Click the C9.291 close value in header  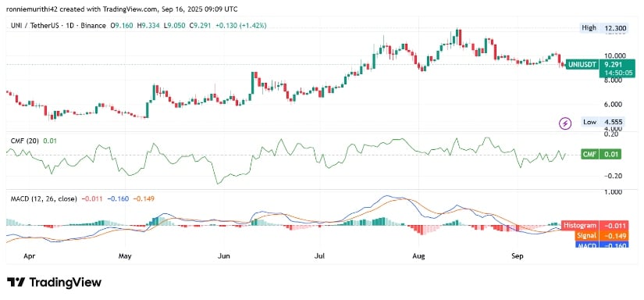[x=201, y=26]
